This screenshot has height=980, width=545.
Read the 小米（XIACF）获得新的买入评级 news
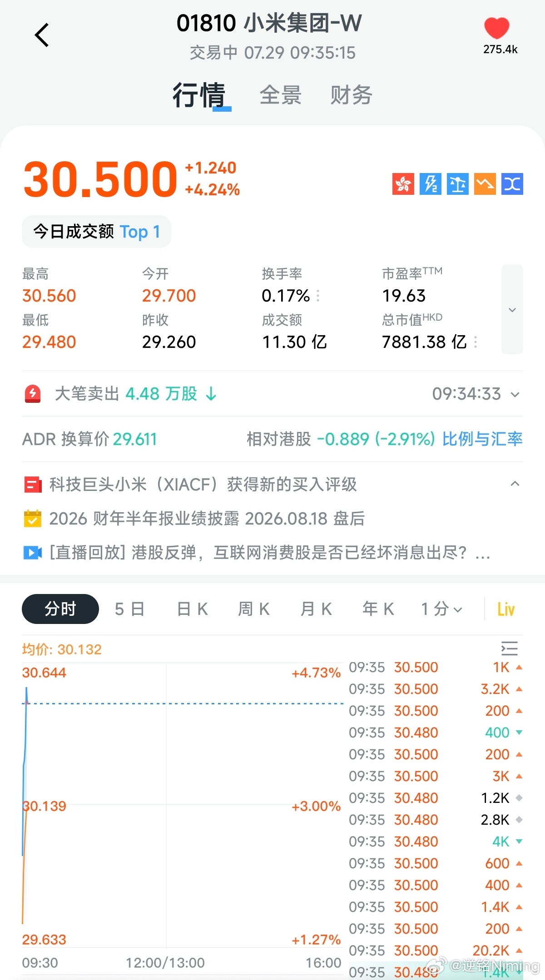pos(203,485)
